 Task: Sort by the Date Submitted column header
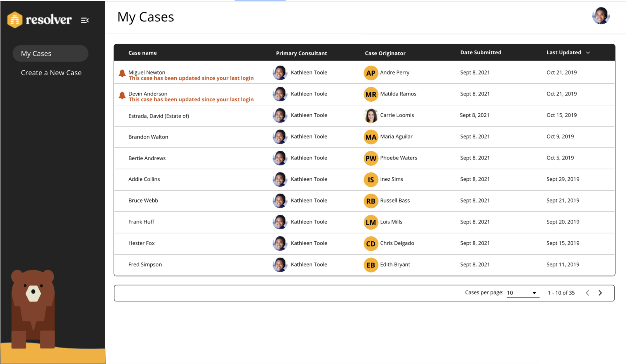(x=480, y=53)
